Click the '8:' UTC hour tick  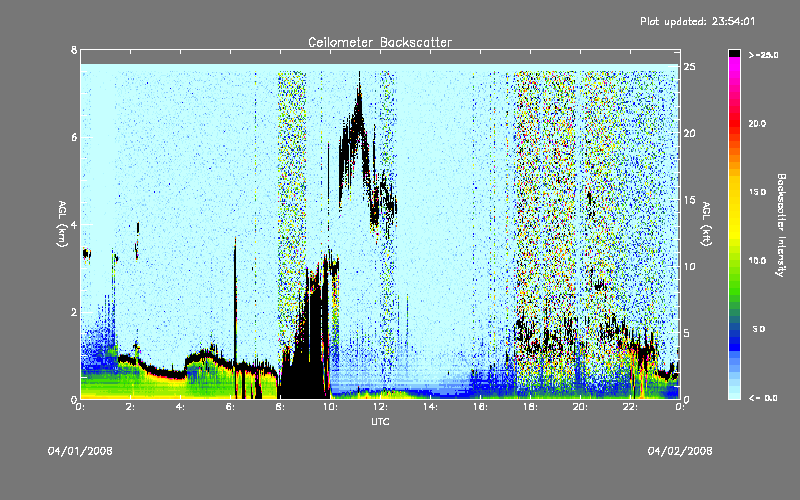(281, 407)
